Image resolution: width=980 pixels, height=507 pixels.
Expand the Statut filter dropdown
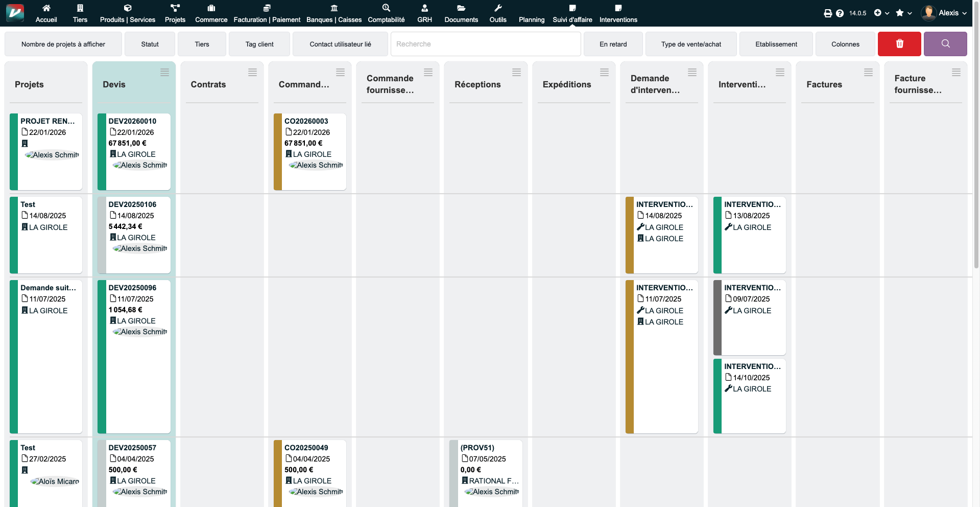tap(150, 44)
